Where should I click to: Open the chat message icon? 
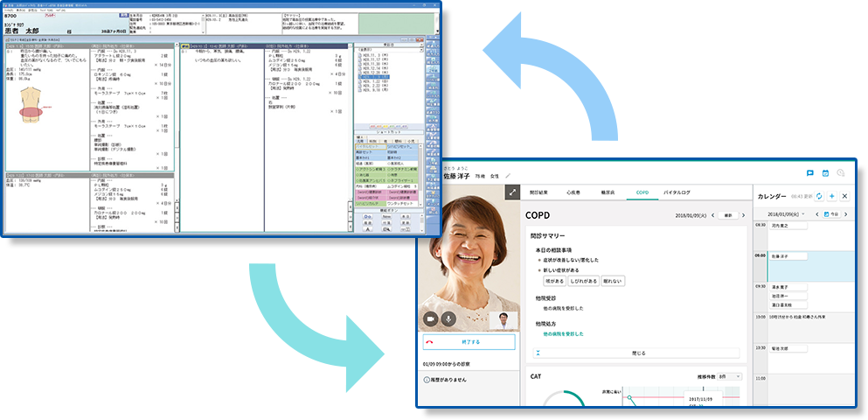809,173
